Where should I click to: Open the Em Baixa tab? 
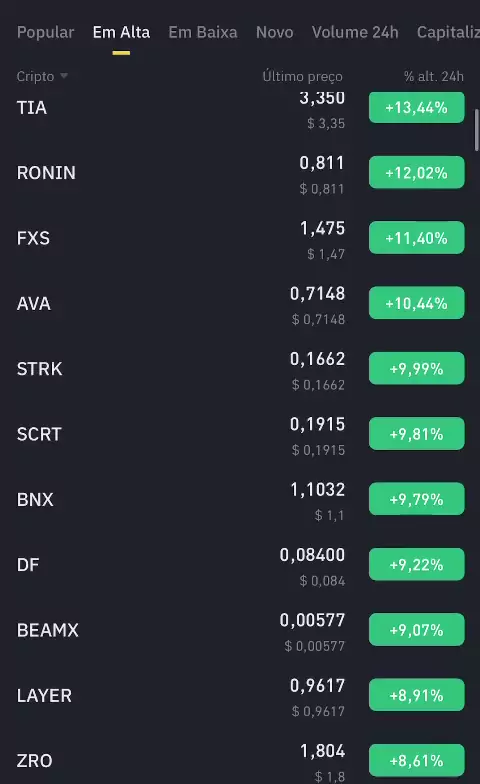pos(202,32)
